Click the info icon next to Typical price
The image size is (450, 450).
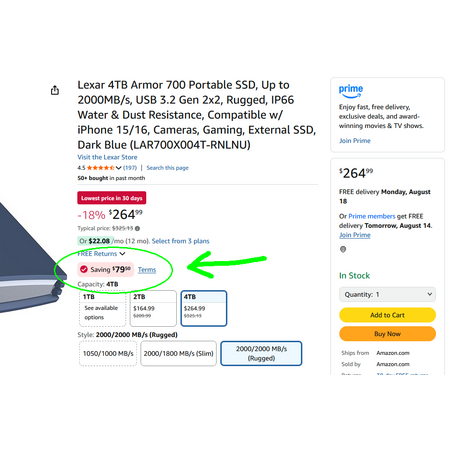coord(137,229)
